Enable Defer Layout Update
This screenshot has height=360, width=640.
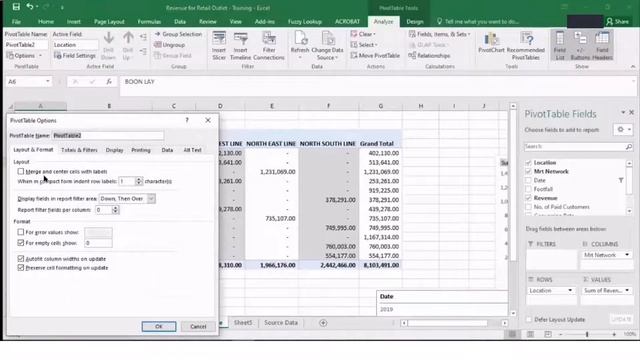pos(529,319)
